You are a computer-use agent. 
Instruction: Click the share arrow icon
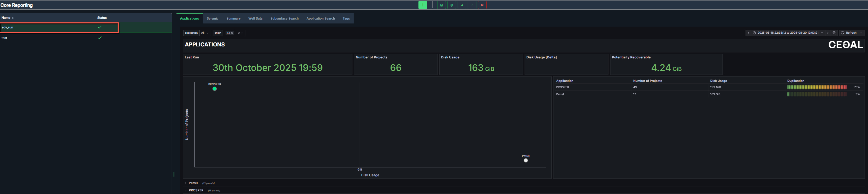point(462,5)
